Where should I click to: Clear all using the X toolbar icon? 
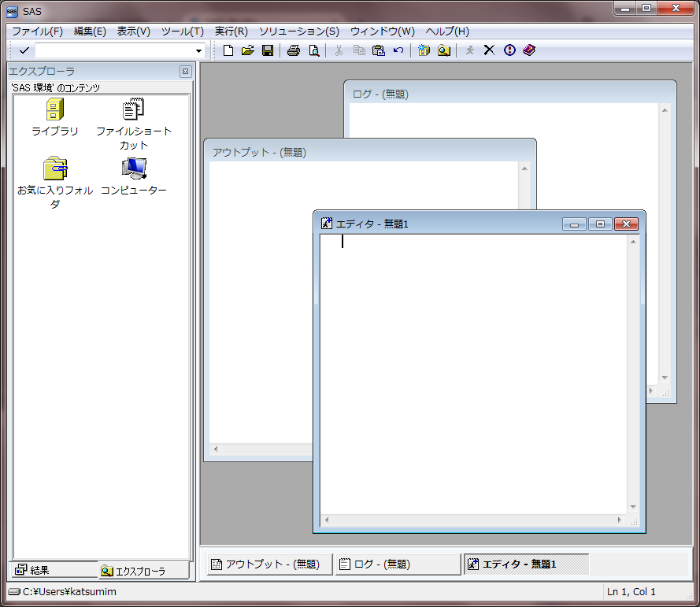[489, 50]
